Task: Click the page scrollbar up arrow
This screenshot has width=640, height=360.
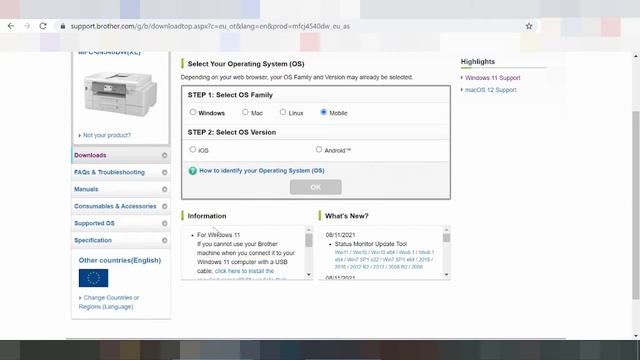Action: 636,56
